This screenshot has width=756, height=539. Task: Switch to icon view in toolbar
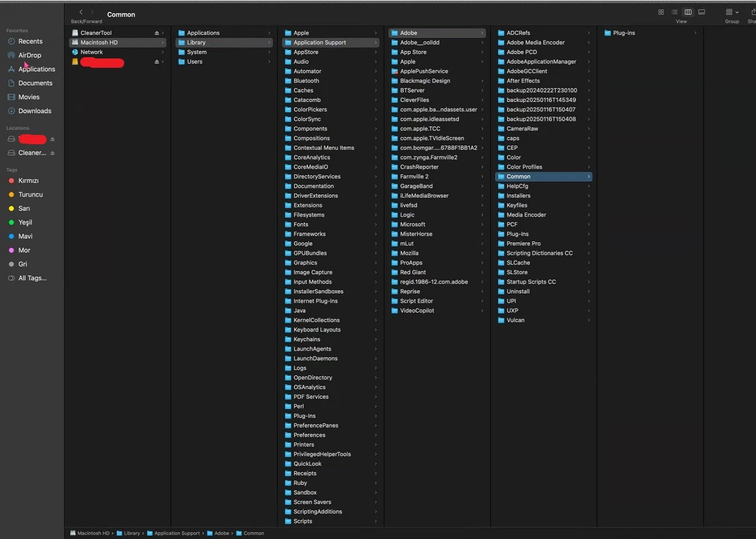tap(661, 12)
